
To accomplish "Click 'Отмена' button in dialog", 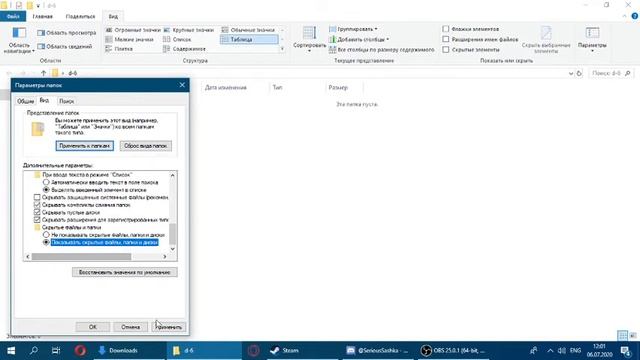I will [x=130, y=327].
